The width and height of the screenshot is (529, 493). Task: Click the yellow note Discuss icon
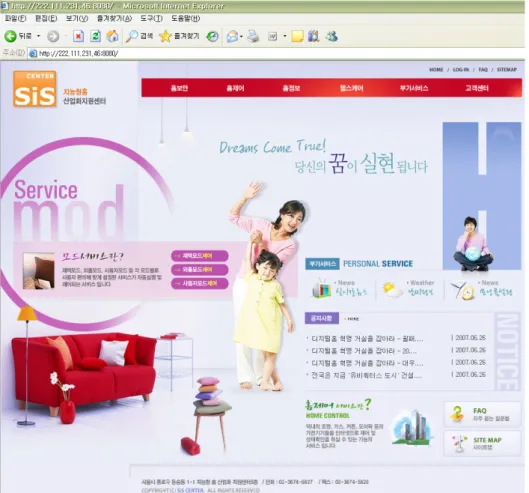point(297,36)
